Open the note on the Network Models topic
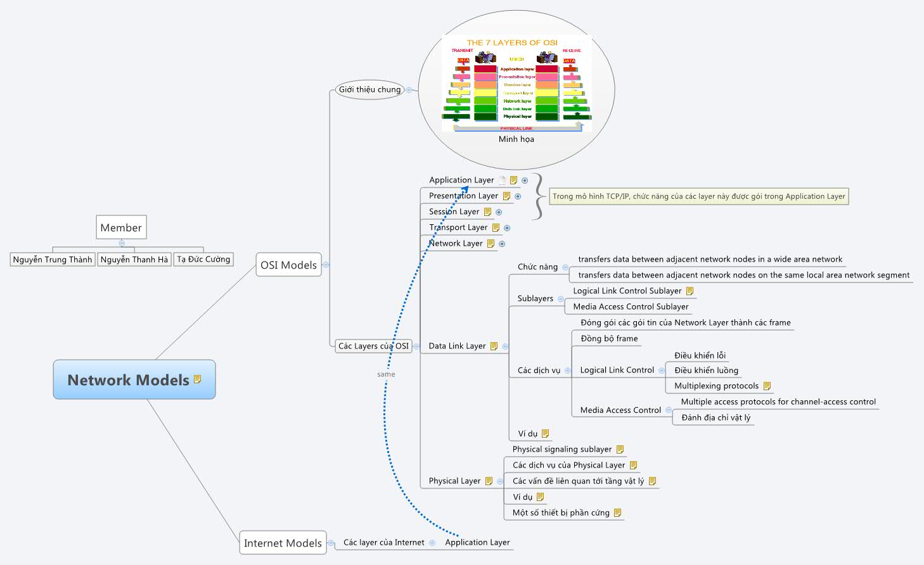 click(198, 379)
